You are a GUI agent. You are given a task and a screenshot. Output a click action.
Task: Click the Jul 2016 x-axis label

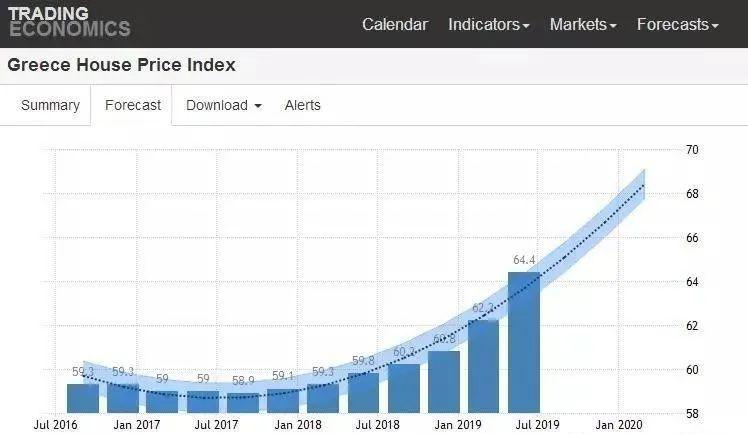point(56,424)
